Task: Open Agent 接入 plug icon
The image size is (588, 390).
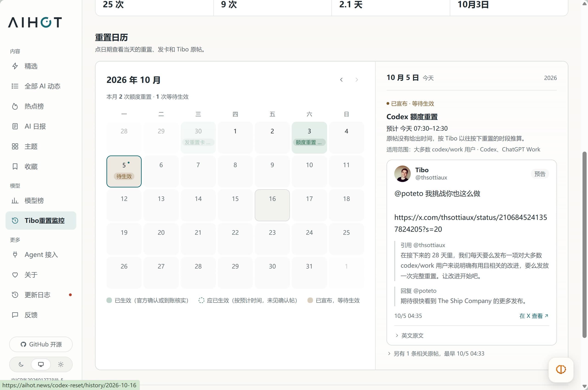Action: pyautogui.click(x=15, y=254)
